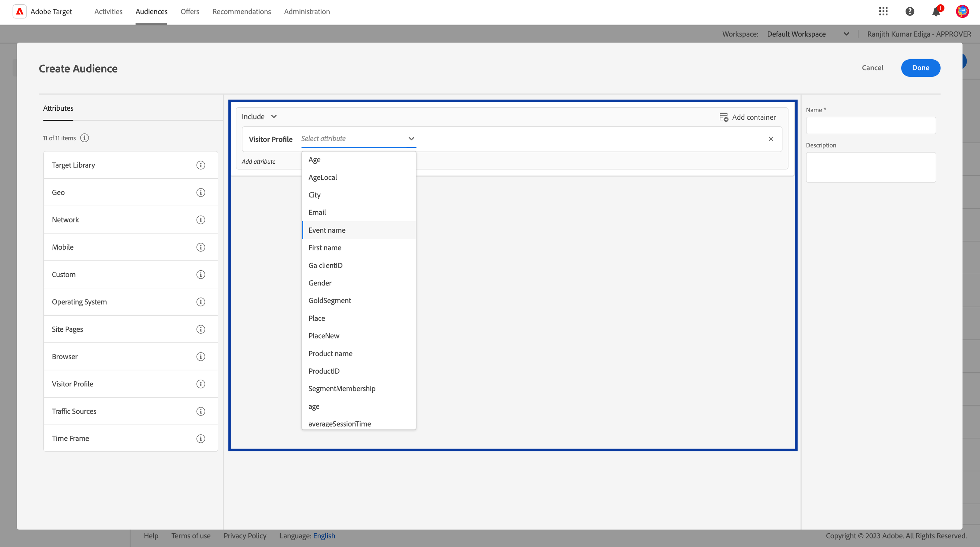Remove the Visitor Profile rule with X
The width and height of the screenshot is (980, 547).
coord(771,139)
